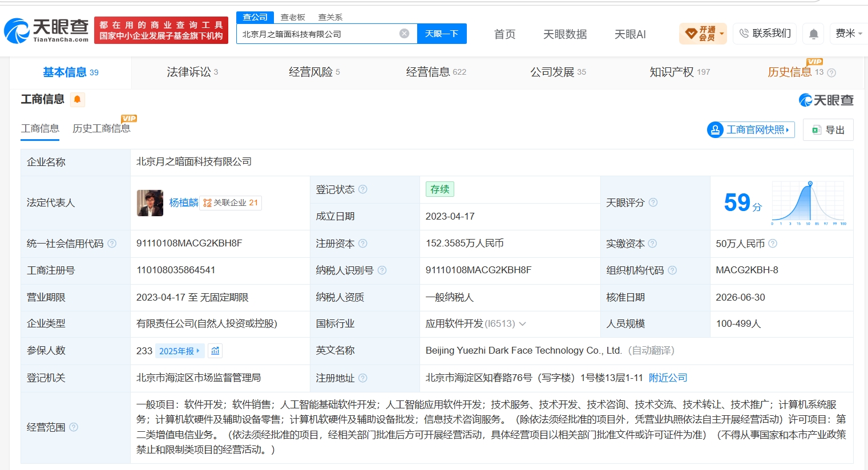This screenshot has width=868, height=470.
Task: Open the 首页 navigation link
Action: point(504,34)
